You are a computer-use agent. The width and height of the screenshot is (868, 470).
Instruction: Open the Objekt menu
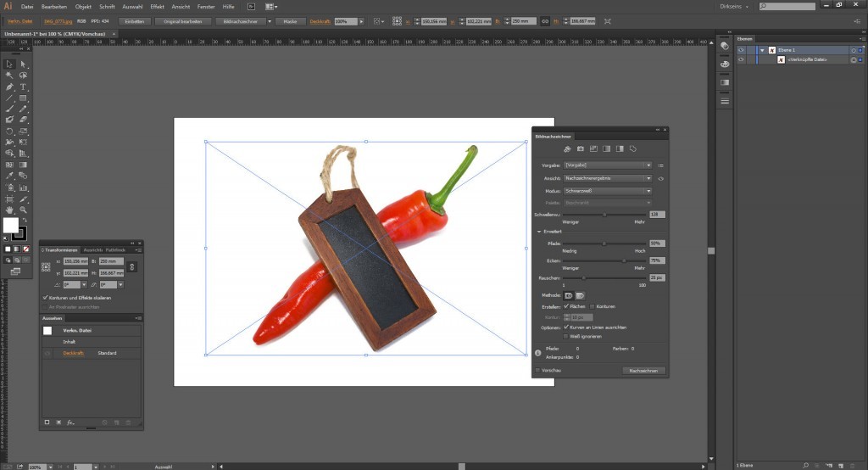(83, 7)
